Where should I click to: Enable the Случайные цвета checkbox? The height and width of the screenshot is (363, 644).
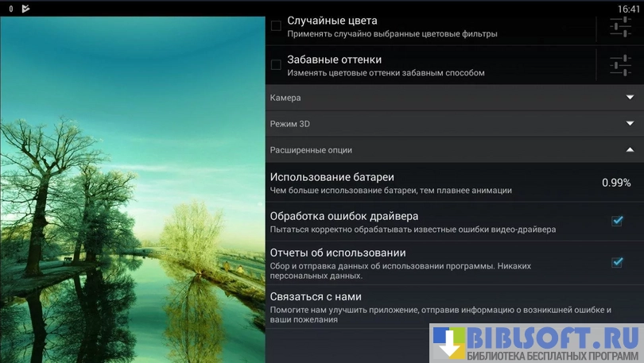276,26
